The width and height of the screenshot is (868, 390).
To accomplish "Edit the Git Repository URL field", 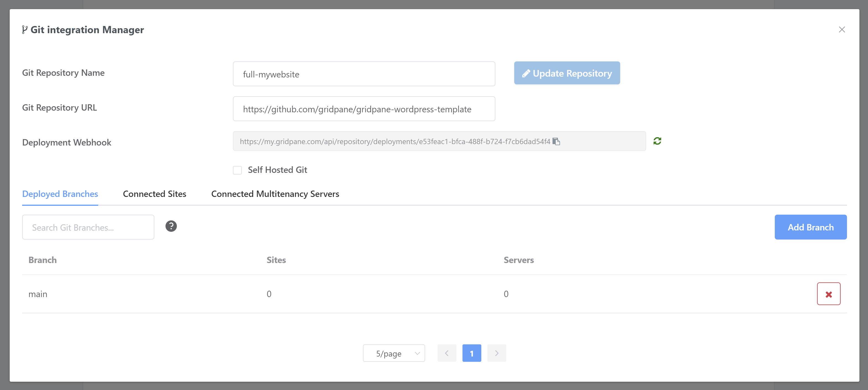I will click(x=363, y=109).
